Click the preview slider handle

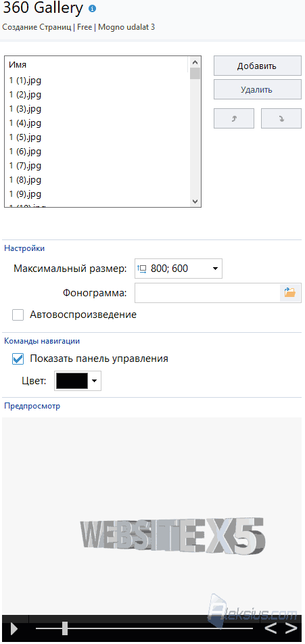[64, 628]
